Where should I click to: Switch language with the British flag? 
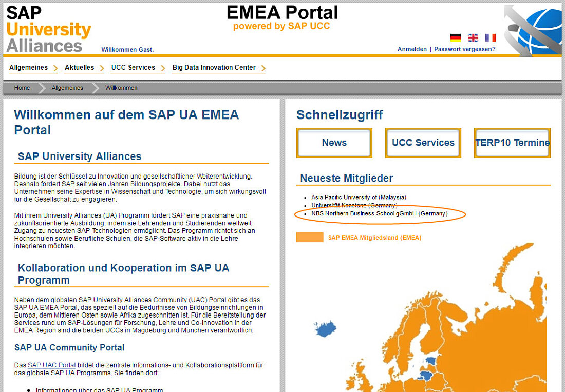tap(473, 38)
